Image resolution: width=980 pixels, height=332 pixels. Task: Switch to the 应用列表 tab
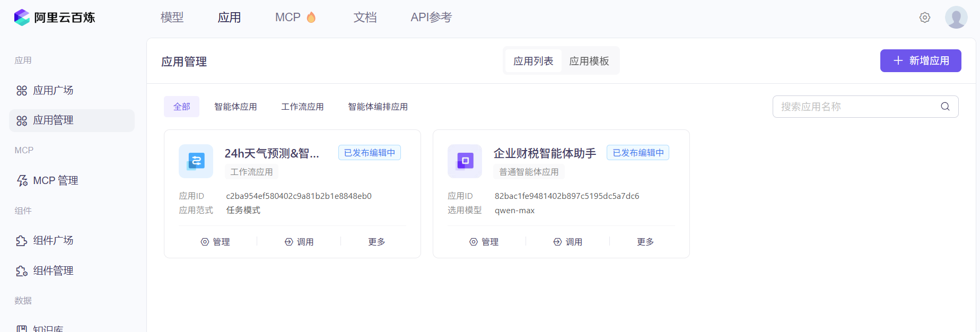533,61
